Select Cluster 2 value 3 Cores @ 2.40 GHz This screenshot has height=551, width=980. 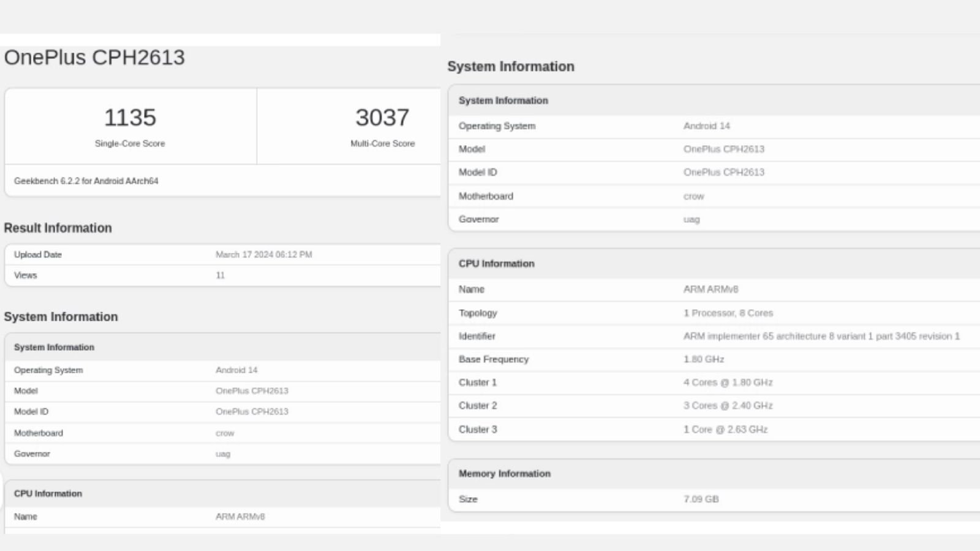point(728,406)
